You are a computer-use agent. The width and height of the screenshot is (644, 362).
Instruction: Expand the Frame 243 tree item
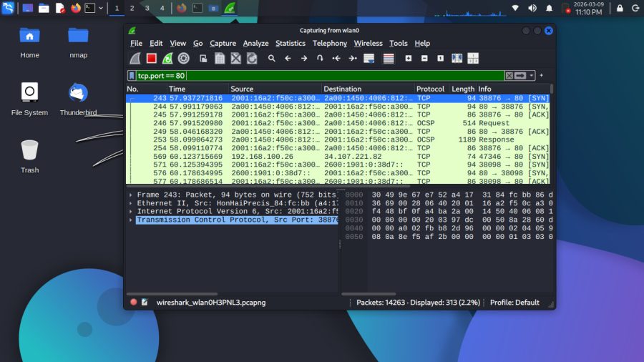click(x=131, y=195)
